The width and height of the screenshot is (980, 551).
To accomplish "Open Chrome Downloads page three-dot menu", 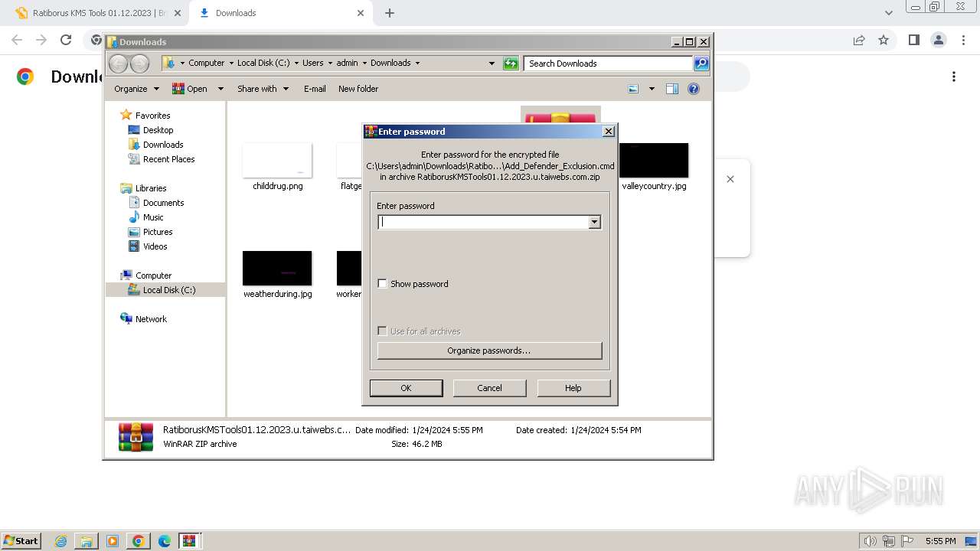I will (x=954, y=77).
